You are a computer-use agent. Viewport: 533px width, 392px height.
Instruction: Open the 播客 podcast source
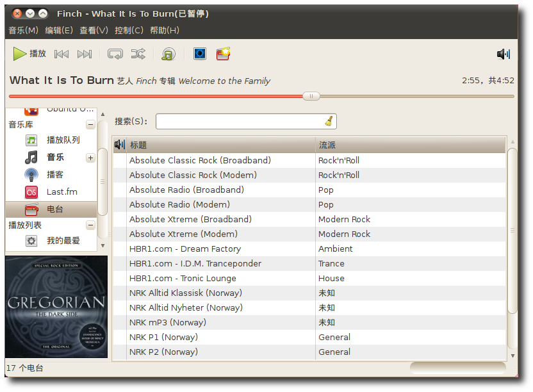[51, 175]
